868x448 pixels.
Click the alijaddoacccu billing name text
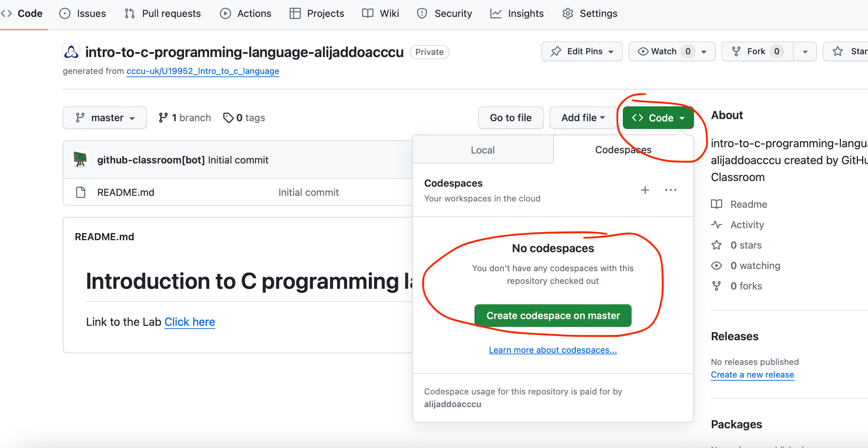coord(453,404)
